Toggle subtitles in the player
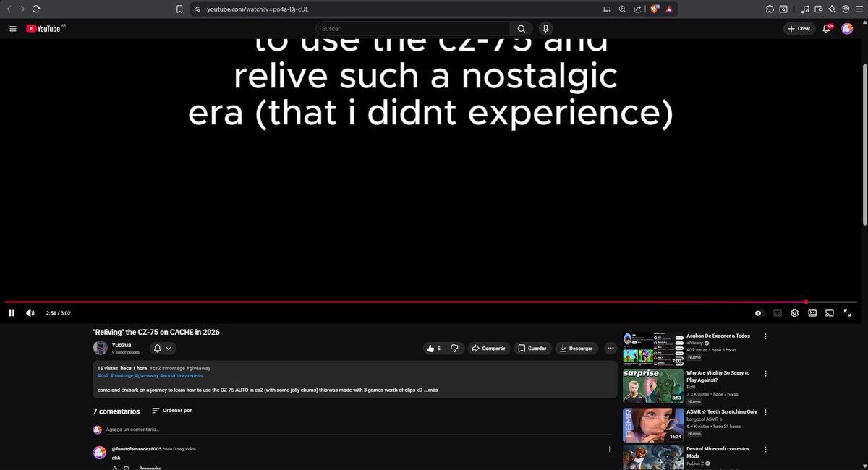Viewport: 868px width, 470px height. coord(778,313)
